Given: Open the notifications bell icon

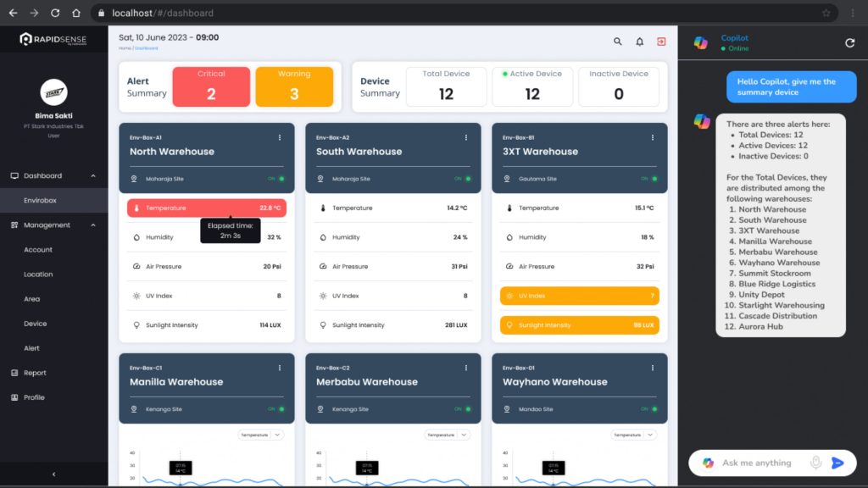Looking at the screenshot, I should coord(640,42).
